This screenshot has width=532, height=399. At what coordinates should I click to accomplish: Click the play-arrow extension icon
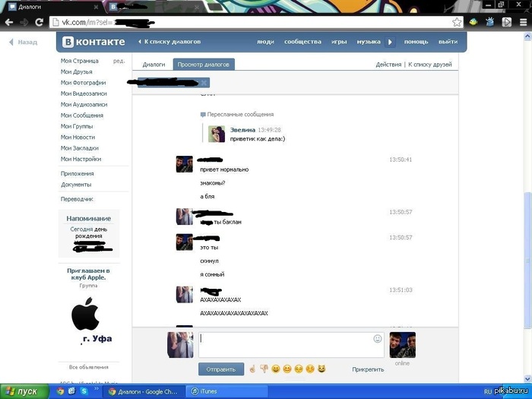coord(507,22)
